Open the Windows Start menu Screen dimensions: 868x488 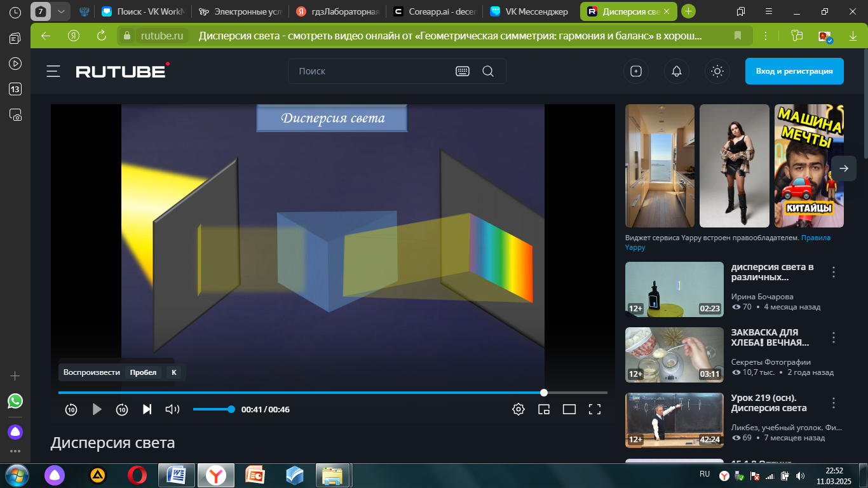[x=16, y=475]
